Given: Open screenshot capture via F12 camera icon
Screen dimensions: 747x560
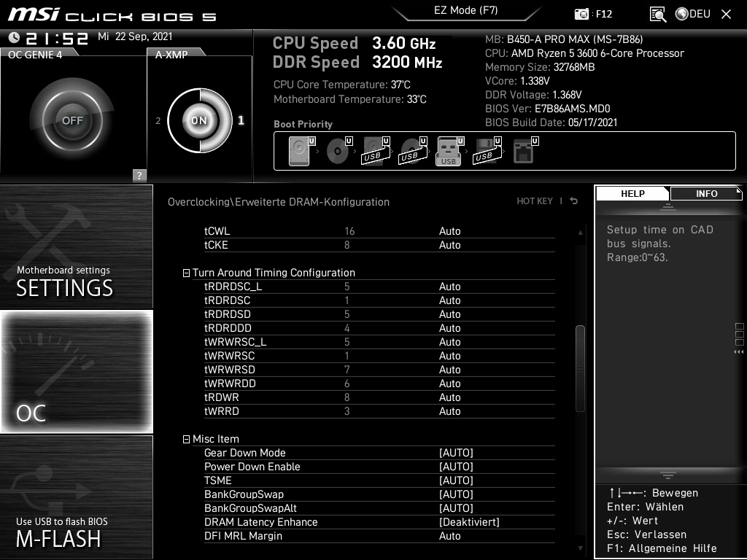Looking at the screenshot, I should point(581,14).
